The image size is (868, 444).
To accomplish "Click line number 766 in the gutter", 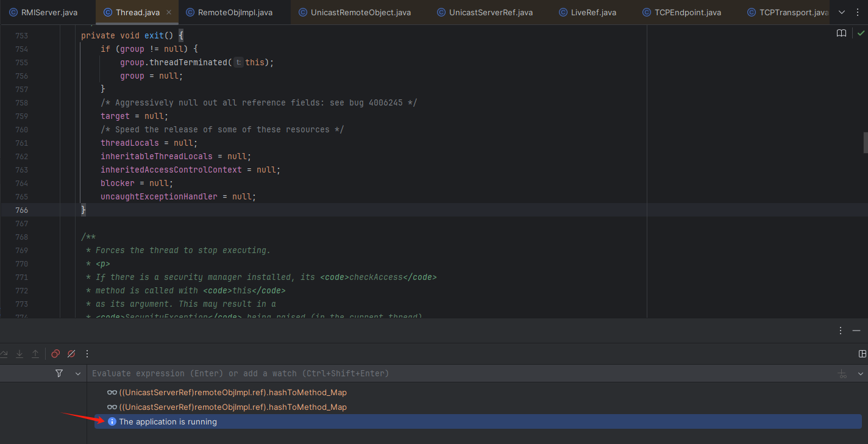I will (21, 210).
